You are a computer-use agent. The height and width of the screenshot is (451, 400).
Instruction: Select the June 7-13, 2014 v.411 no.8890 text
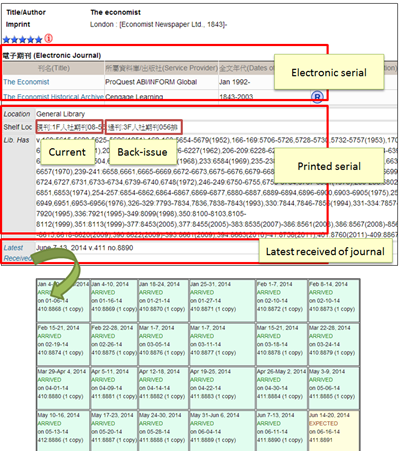click(85, 248)
